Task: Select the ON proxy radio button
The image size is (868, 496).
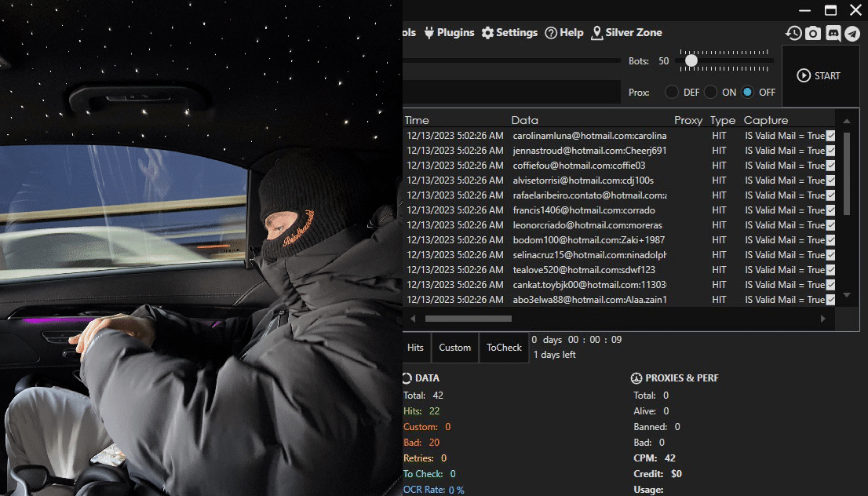Action: click(711, 92)
